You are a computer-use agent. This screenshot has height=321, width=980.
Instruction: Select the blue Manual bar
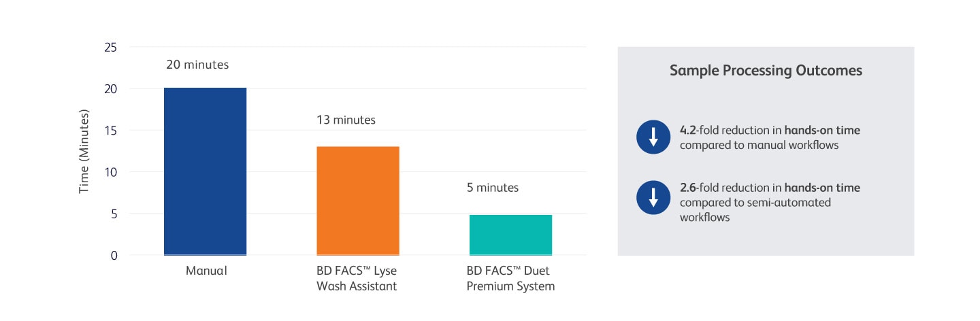pos(205,171)
